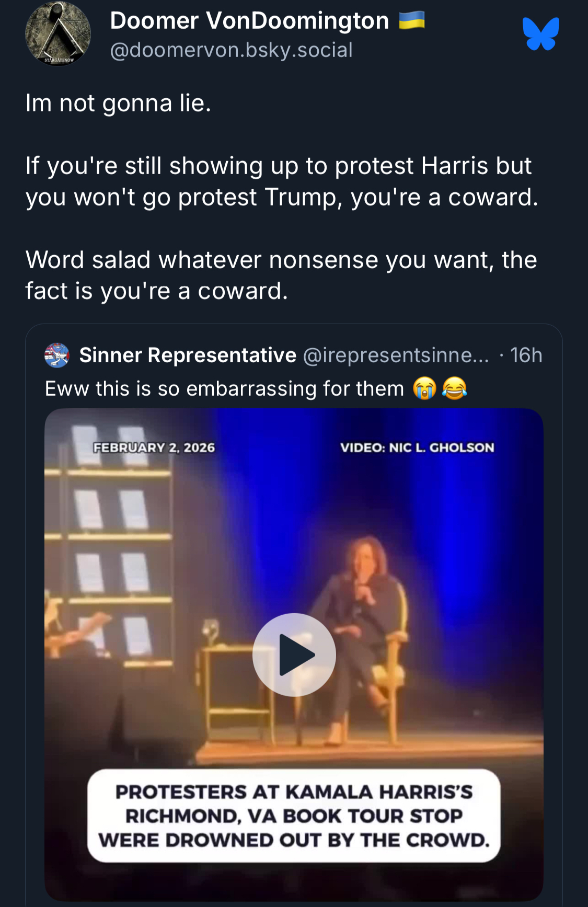Click the "FEBRUARY 2, 2026" date overlay
The width and height of the screenshot is (588, 907).
(x=154, y=447)
